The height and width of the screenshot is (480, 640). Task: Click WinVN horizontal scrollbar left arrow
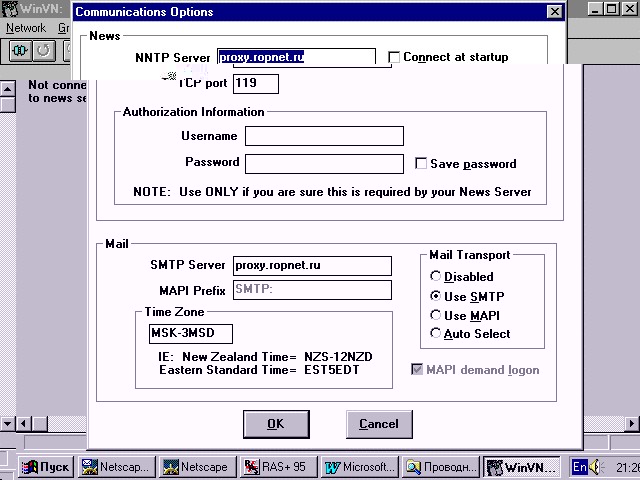[24, 424]
